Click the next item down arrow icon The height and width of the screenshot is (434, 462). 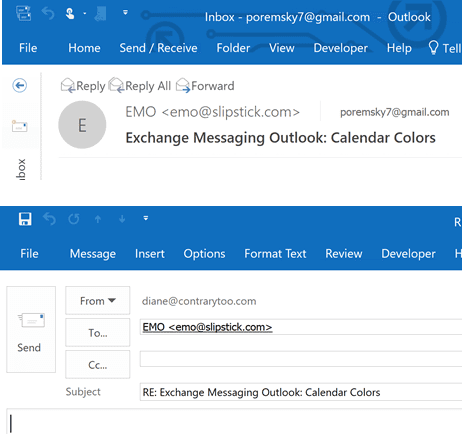122,219
